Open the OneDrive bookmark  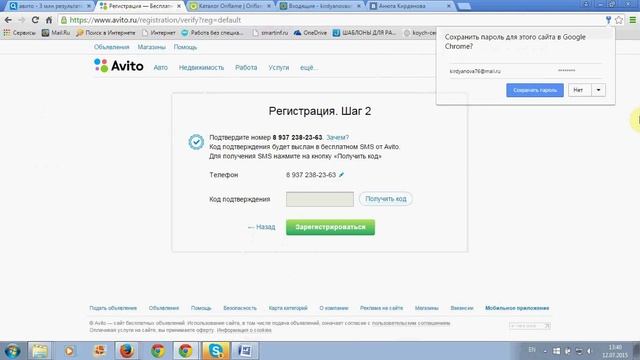[x=310, y=33]
